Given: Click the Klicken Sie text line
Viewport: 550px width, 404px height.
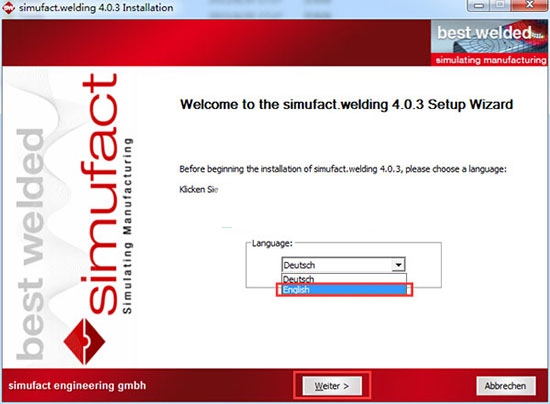Looking at the screenshot, I should click(x=199, y=189).
